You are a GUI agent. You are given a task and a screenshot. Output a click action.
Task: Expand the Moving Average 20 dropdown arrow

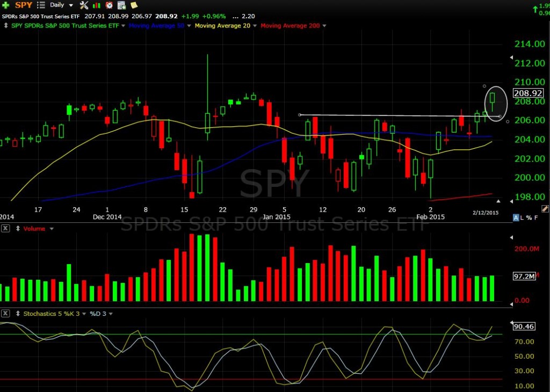[x=255, y=26]
